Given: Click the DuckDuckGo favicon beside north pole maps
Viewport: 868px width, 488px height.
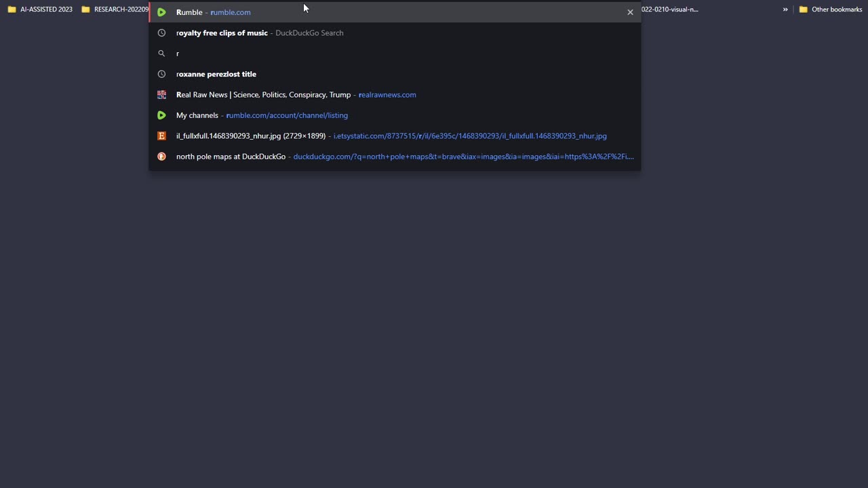Looking at the screenshot, I should [161, 157].
